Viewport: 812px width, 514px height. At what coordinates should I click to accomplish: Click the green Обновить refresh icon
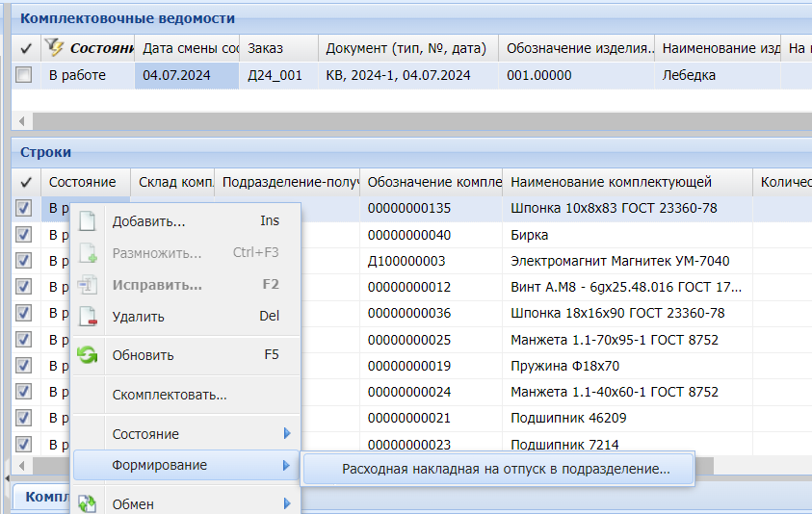[x=88, y=354]
